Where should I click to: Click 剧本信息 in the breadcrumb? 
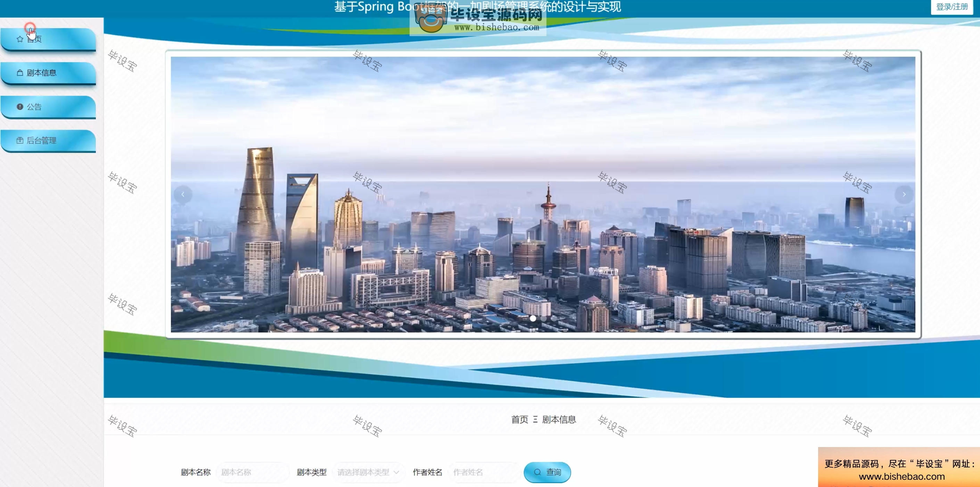coord(559,419)
